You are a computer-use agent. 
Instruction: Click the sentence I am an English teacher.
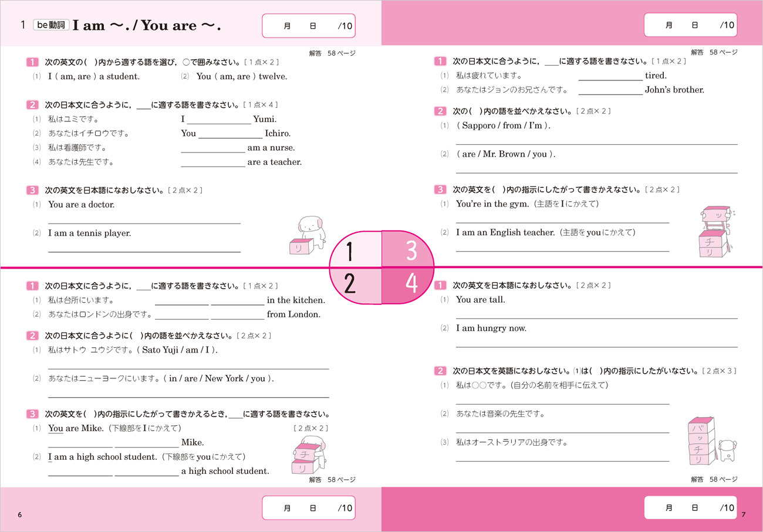pyautogui.click(x=505, y=232)
